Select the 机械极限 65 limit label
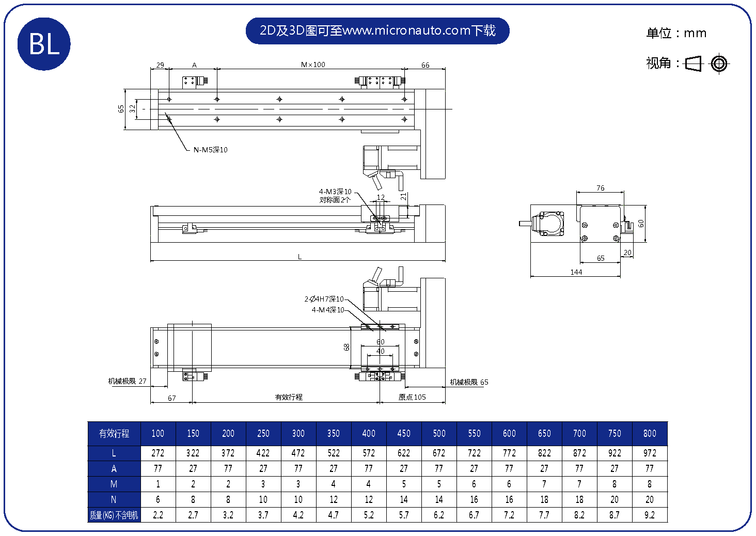The image size is (756, 536). (469, 383)
